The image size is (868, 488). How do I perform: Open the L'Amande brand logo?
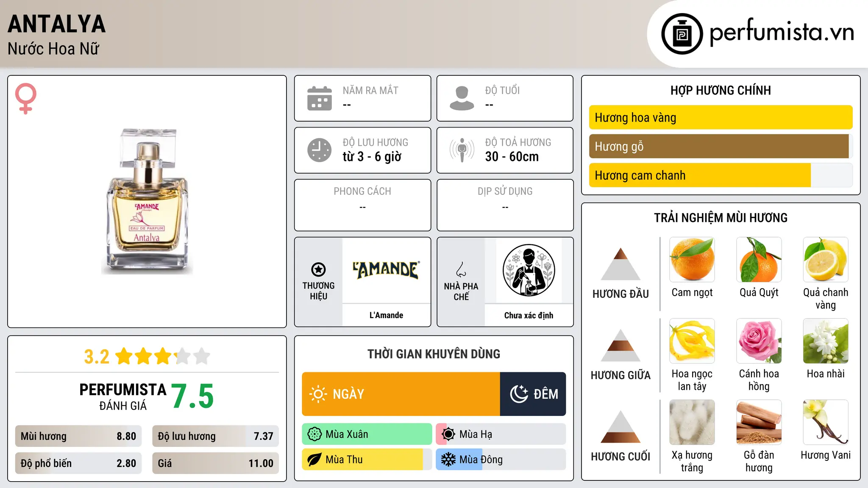pos(387,270)
